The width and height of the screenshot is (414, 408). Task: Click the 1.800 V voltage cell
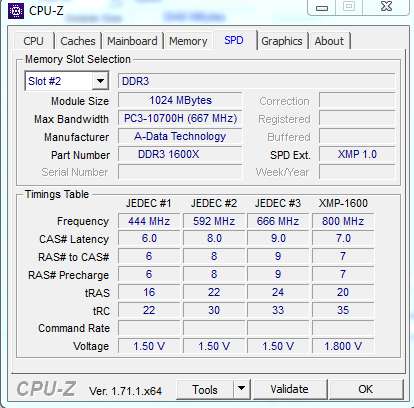(x=343, y=346)
